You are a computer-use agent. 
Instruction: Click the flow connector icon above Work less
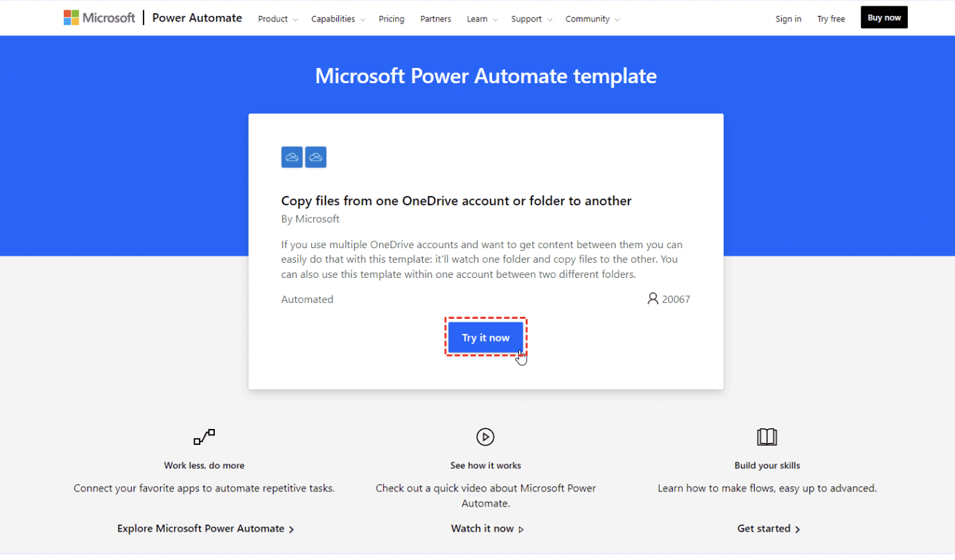204,437
